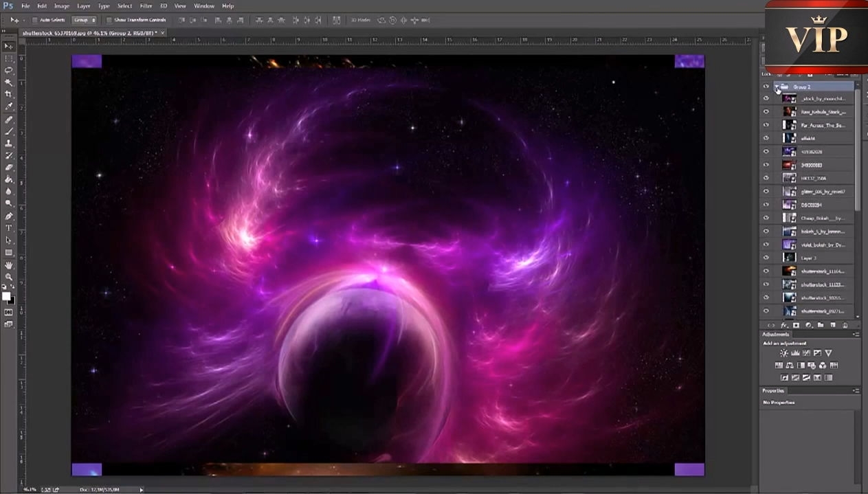Click the foreground color swatch

click(6, 296)
